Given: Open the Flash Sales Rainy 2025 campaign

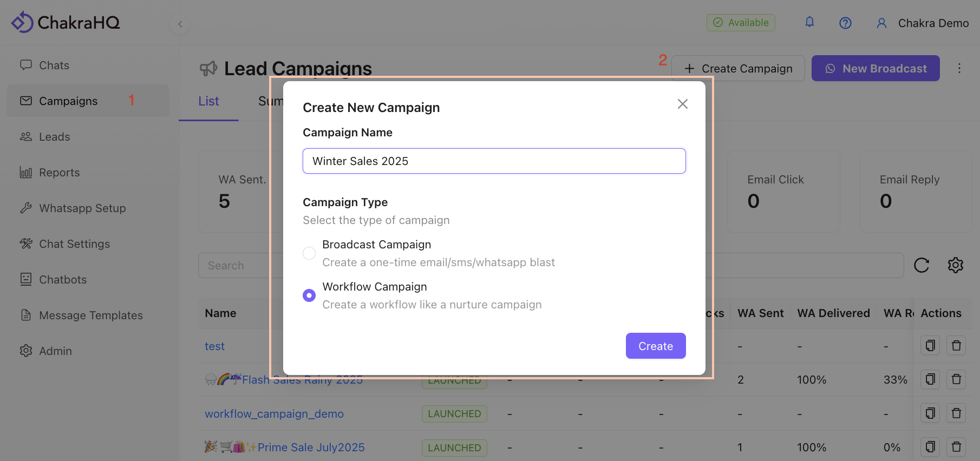Looking at the screenshot, I should (x=284, y=379).
